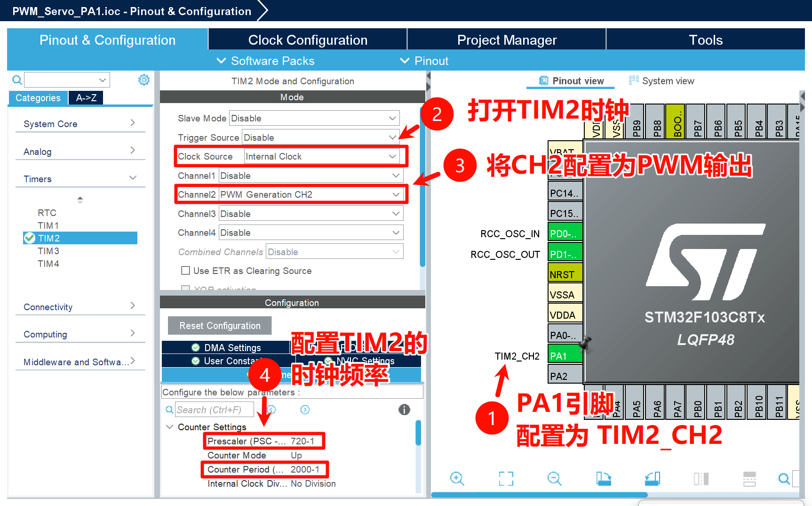Screen dimensions: 812x506
Task: Select the green PA1 pin on chip
Action: click(565, 356)
